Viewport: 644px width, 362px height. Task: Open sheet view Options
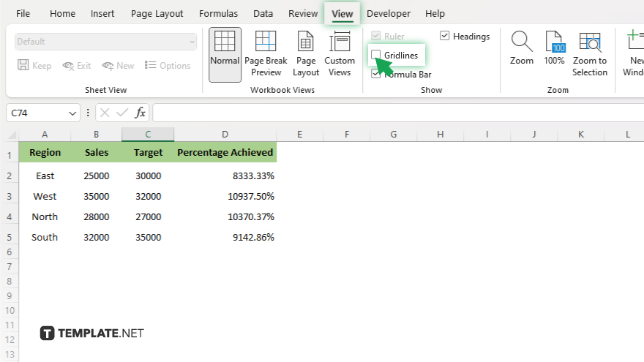point(168,66)
